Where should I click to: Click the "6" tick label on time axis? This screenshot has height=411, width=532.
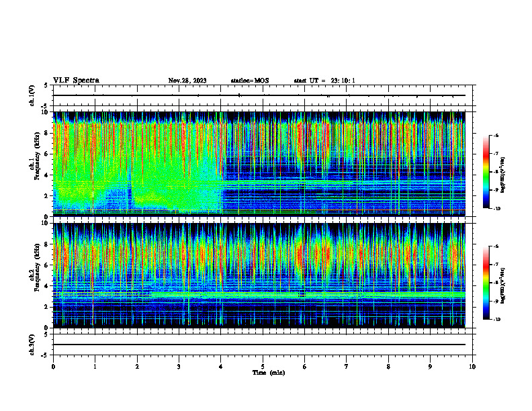point(305,367)
